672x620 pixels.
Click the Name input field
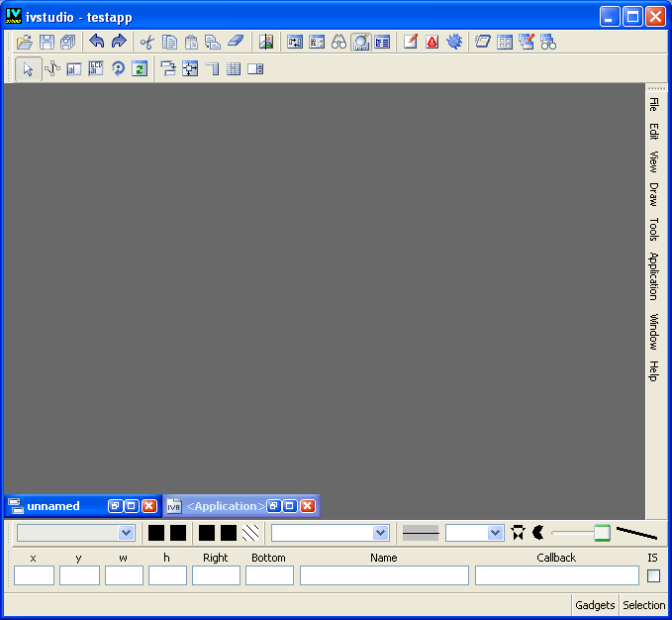click(384, 575)
